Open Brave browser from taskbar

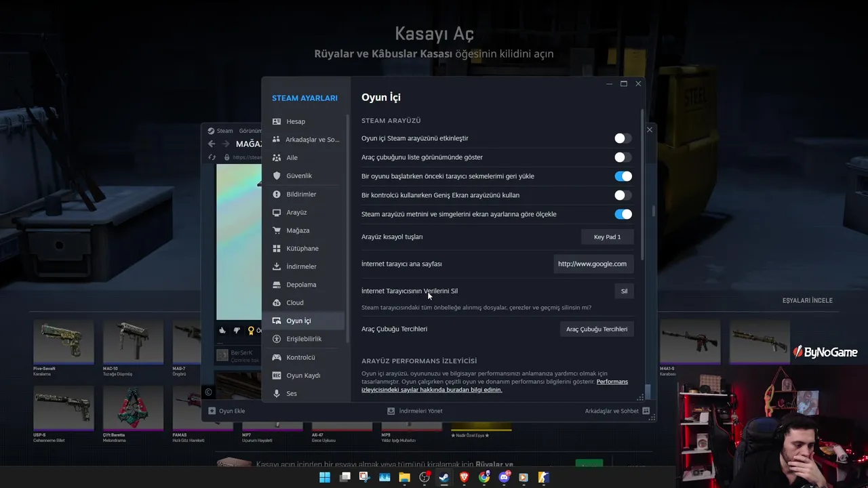(x=465, y=477)
